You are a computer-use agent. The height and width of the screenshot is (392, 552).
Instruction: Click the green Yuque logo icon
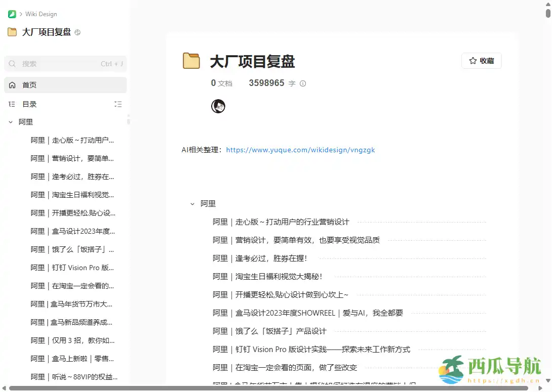[x=11, y=14]
